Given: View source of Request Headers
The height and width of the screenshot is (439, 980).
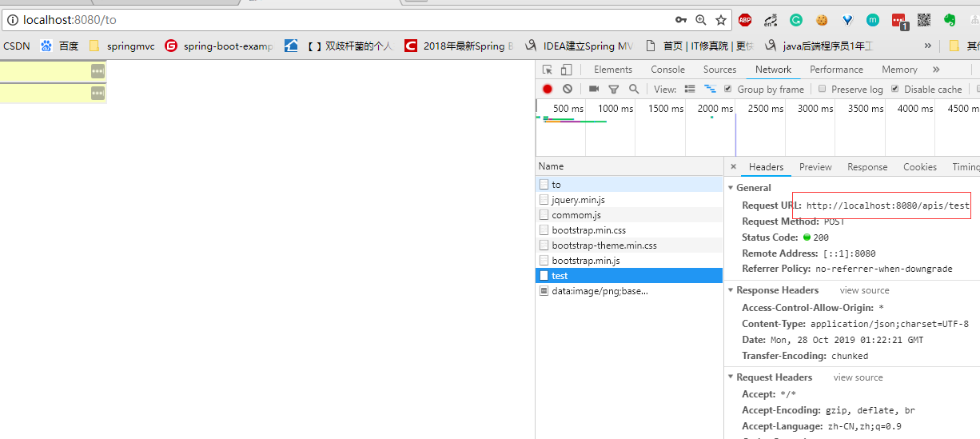Looking at the screenshot, I should coord(858,377).
